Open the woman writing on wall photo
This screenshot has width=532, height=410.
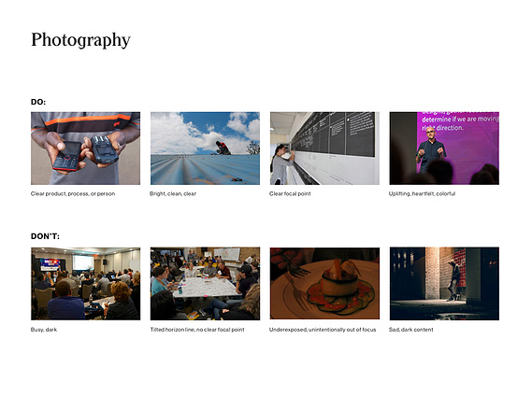coord(324,148)
